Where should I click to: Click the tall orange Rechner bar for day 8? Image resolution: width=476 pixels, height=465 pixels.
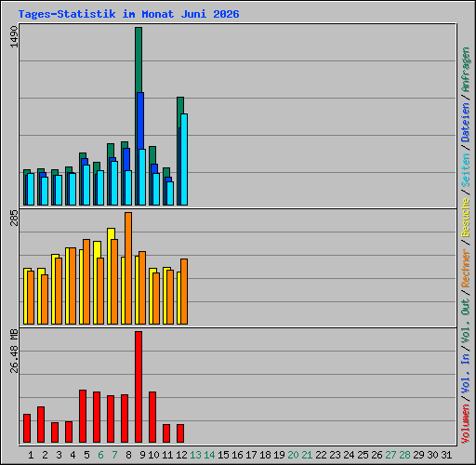point(128,269)
